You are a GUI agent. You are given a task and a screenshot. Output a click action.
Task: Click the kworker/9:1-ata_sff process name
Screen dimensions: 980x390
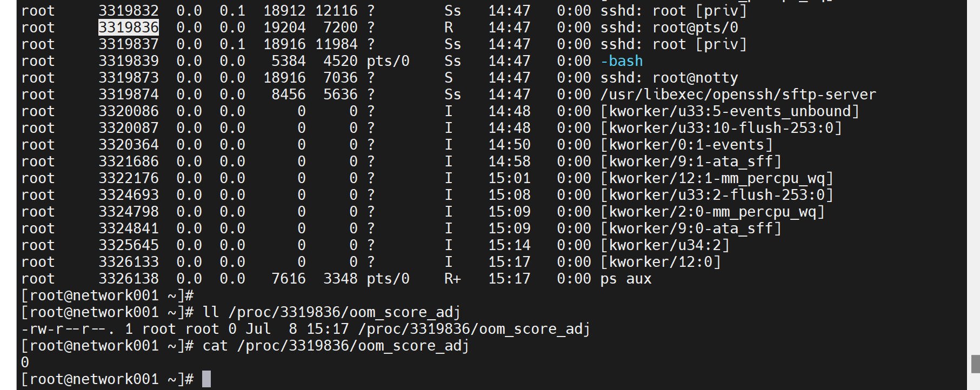[x=691, y=162]
